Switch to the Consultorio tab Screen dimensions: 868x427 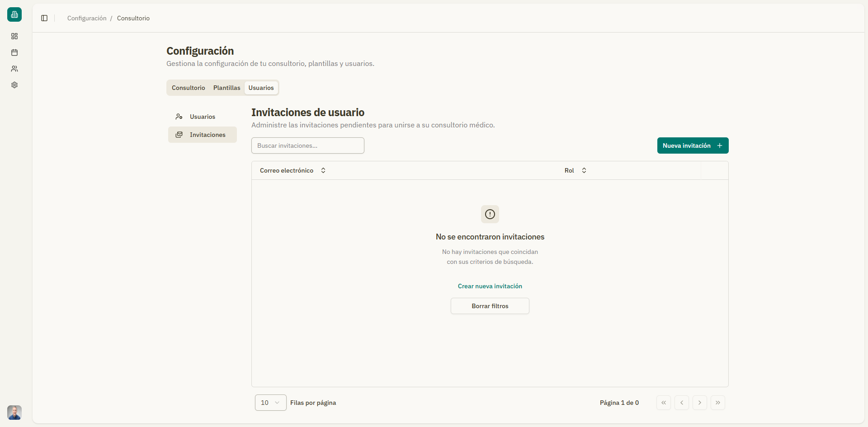click(x=189, y=87)
